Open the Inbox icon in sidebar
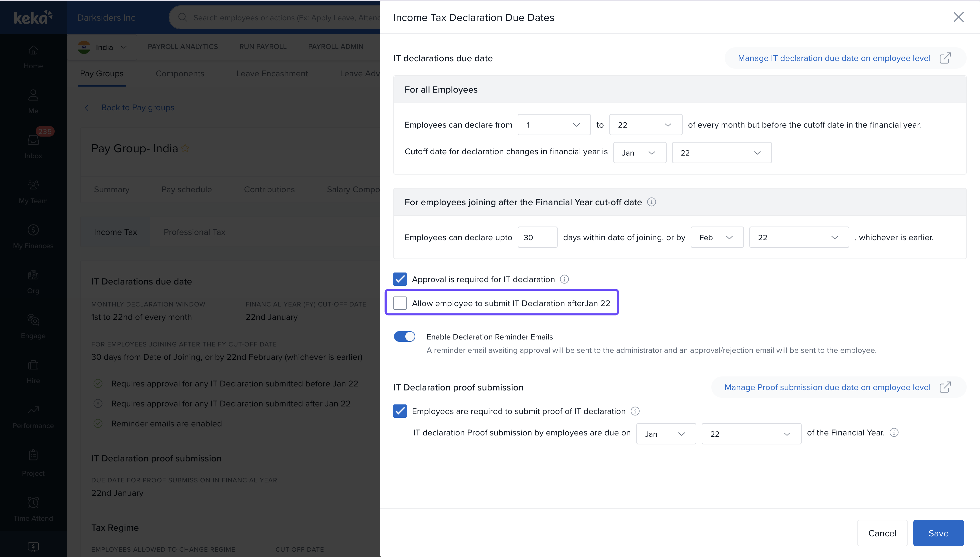 coord(33,140)
